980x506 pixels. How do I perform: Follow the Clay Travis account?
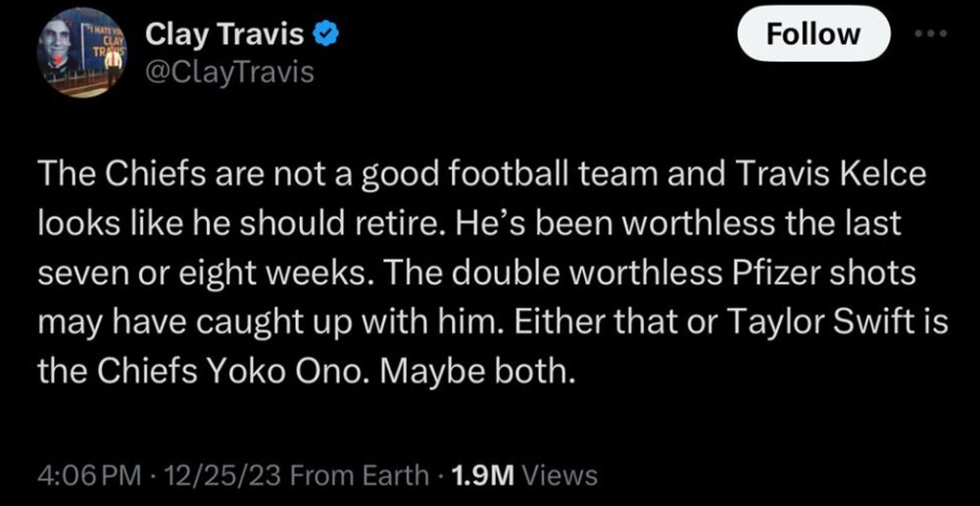pos(813,34)
